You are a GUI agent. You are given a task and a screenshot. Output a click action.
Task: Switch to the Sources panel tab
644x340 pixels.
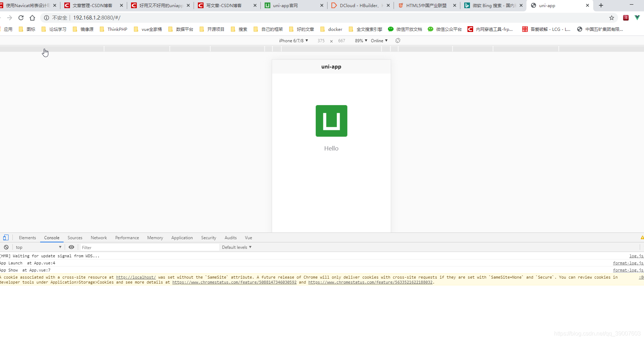(75, 238)
